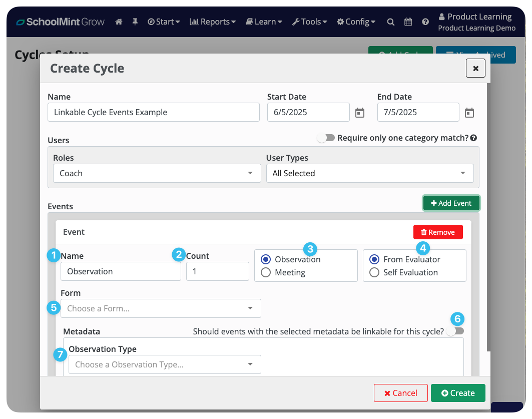Open the Start menu
This screenshot has width=532, height=419.
tap(164, 22)
